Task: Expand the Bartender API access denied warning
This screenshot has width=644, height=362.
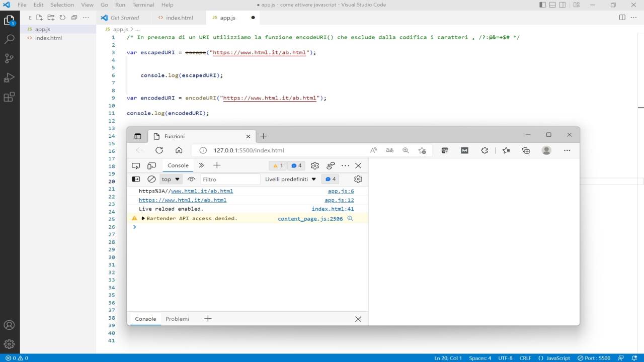Action: click(x=143, y=218)
